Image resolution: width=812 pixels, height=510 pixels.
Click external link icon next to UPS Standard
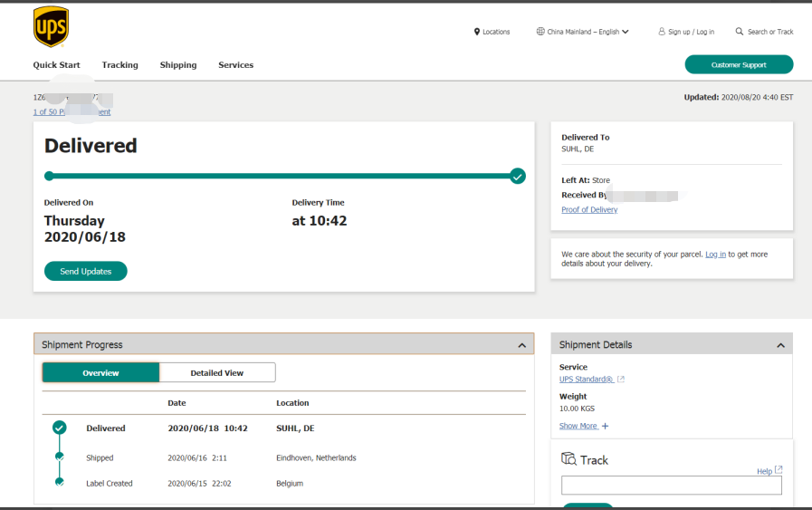point(621,380)
